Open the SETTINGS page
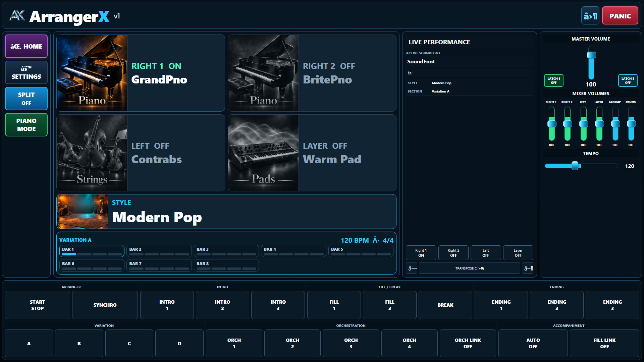 (x=26, y=72)
